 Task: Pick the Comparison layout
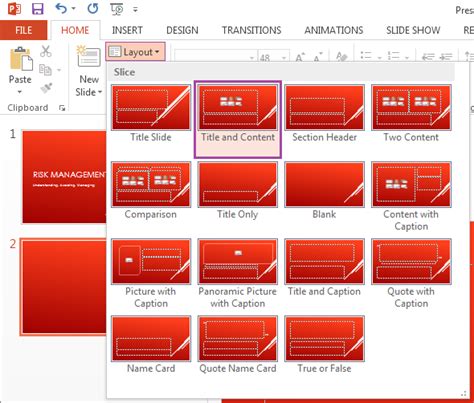click(x=151, y=191)
